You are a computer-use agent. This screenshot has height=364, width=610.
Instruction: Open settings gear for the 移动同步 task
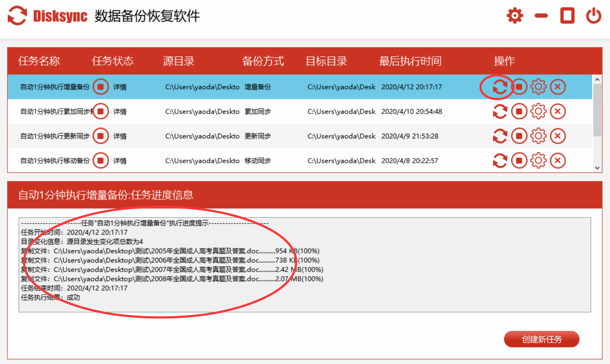[x=538, y=161]
